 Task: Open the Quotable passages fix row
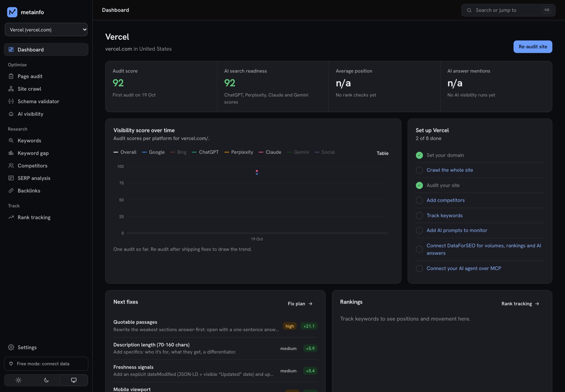(215, 326)
